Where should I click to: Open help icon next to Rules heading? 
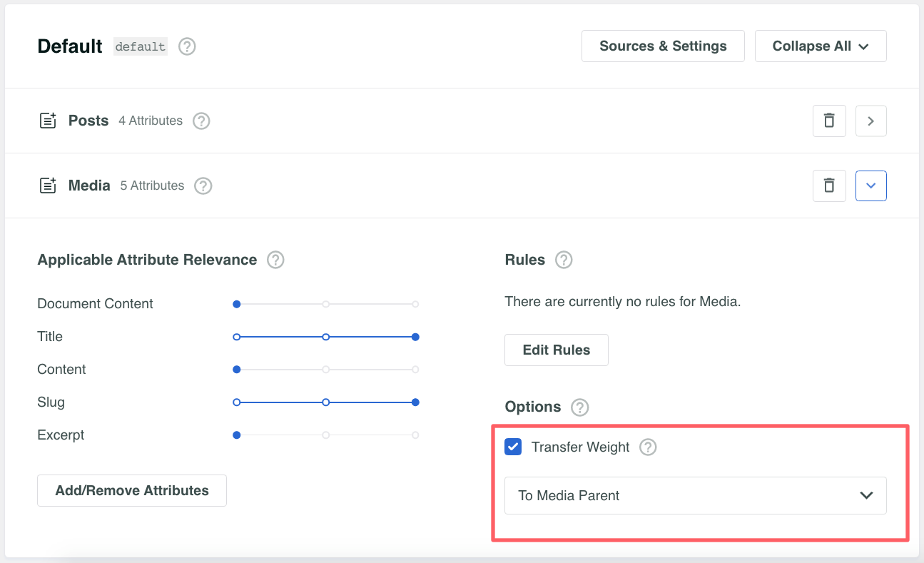564,260
